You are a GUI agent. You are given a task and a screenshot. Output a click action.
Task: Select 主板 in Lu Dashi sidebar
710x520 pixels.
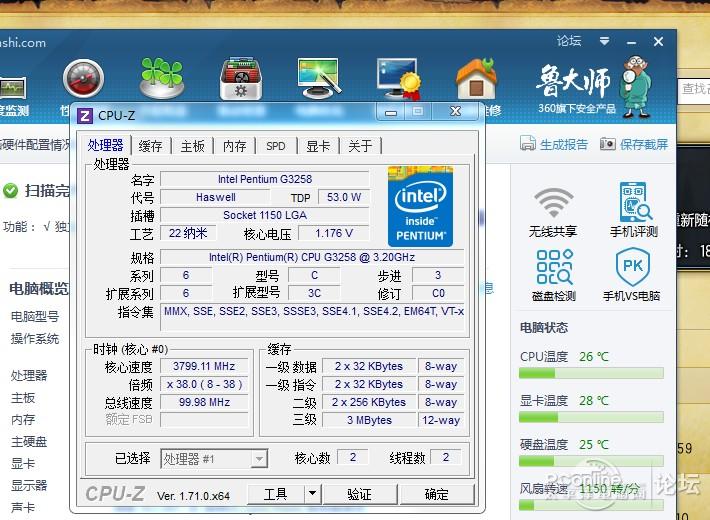coord(23,398)
